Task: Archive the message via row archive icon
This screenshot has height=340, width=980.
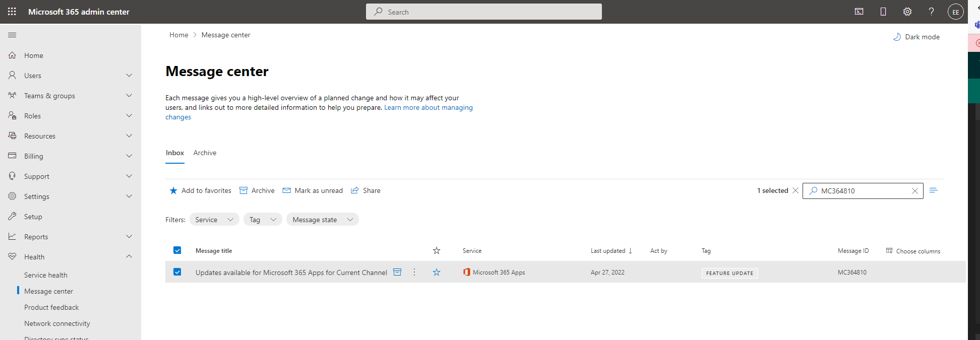Action: [397, 272]
